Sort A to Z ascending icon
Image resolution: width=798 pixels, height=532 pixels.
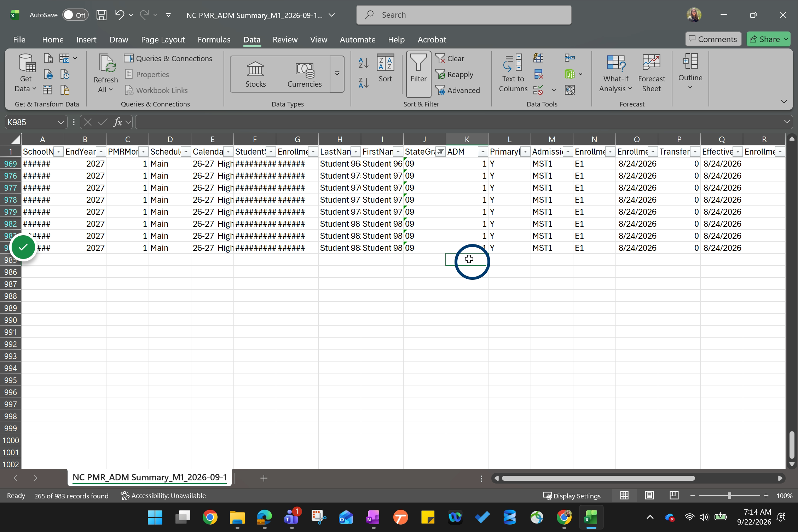(363, 63)
